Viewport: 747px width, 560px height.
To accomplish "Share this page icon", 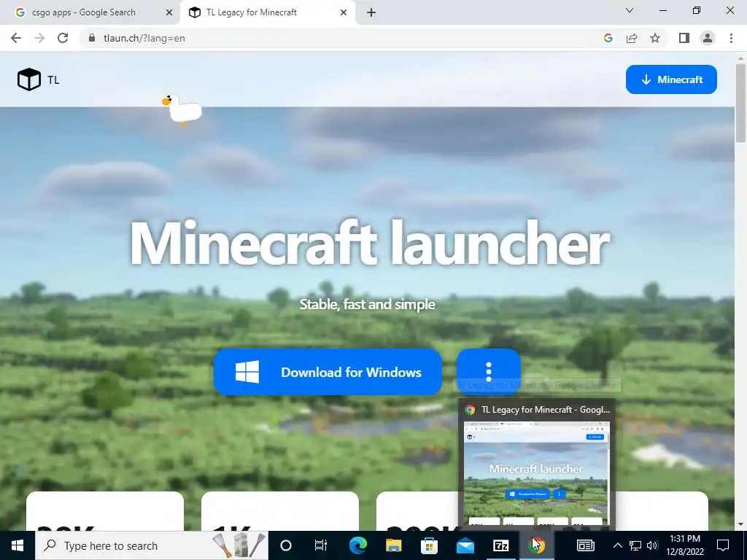I will (632, 38).
